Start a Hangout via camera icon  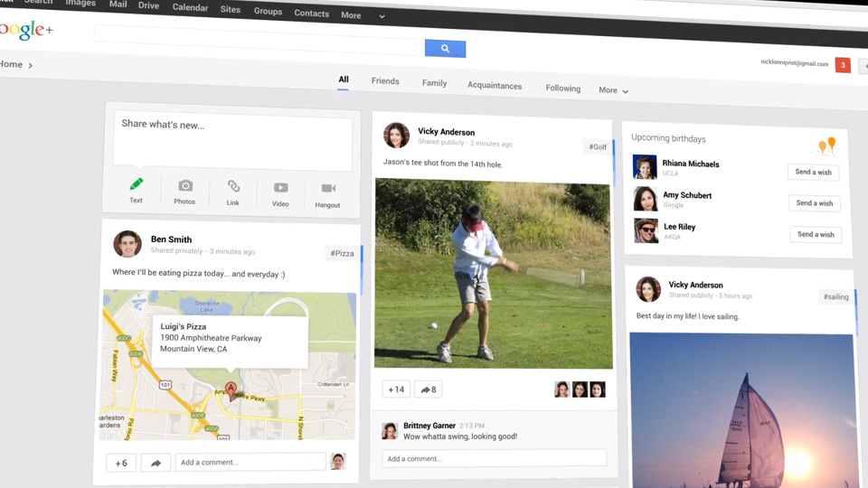click(328, 189)
